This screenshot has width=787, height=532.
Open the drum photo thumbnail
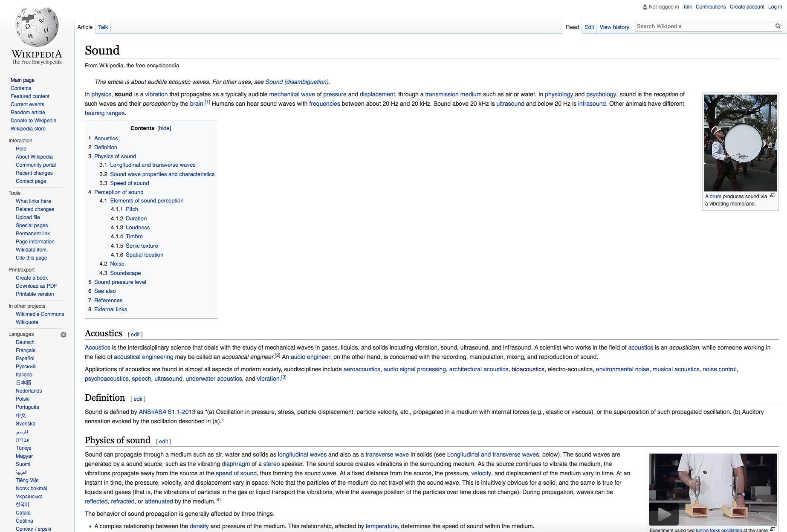[741, 143]
